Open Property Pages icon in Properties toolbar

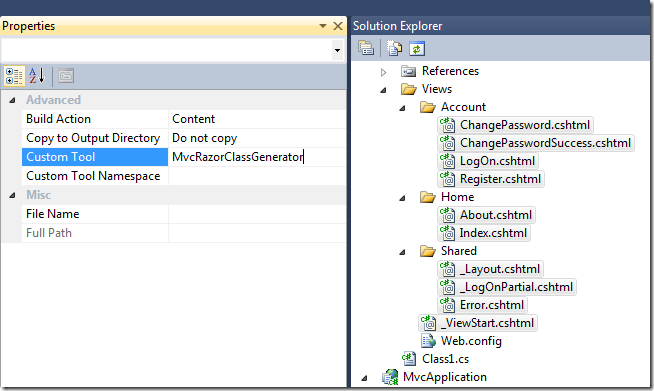(66, 76)
